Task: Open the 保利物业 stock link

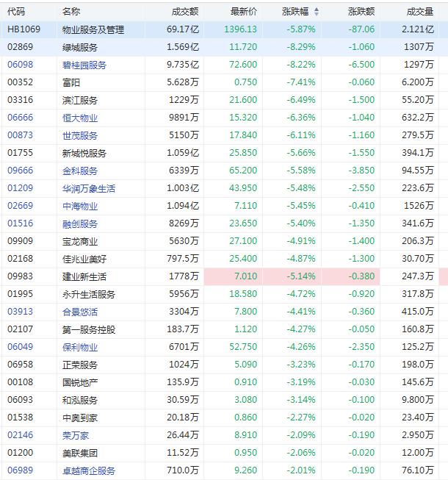Action: (80, 347)
